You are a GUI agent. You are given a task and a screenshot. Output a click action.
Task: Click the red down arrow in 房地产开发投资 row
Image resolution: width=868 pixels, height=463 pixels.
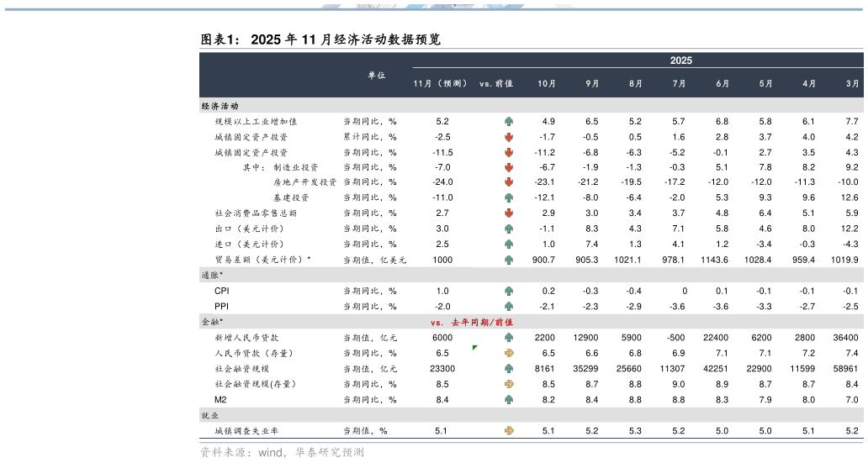pos(509,182)
